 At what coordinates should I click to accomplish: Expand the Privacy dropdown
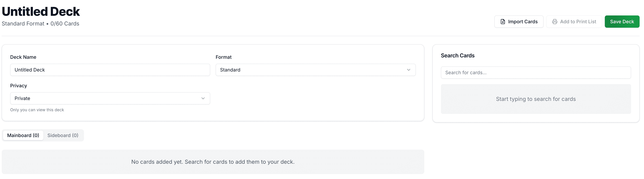(x=110, y=98)
